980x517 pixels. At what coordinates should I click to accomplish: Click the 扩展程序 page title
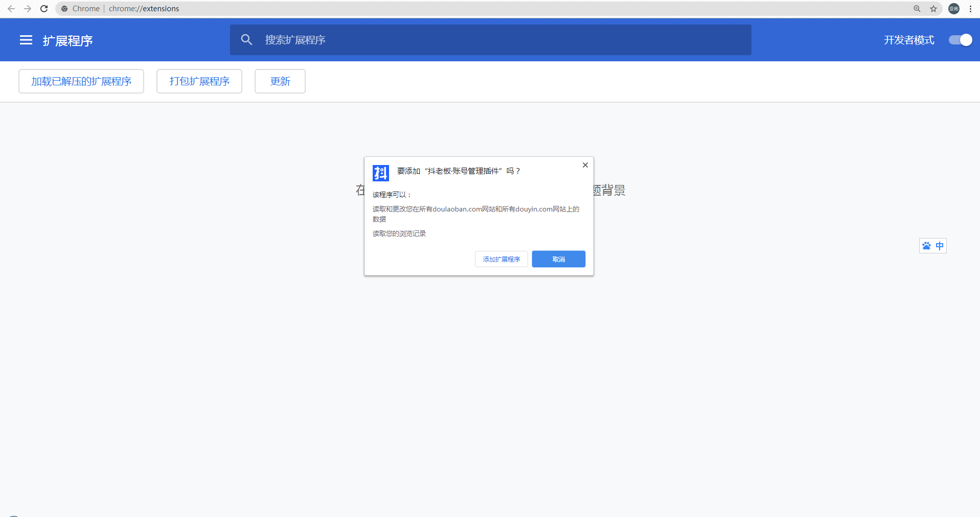coord(67,40)
